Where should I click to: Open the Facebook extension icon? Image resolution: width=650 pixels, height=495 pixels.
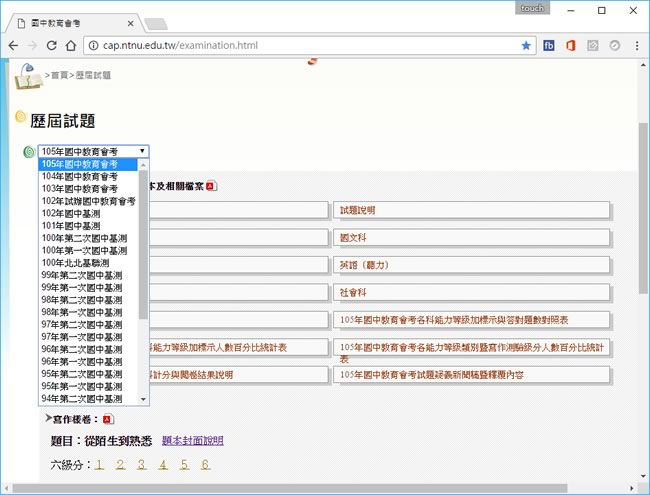click(549, 46)
